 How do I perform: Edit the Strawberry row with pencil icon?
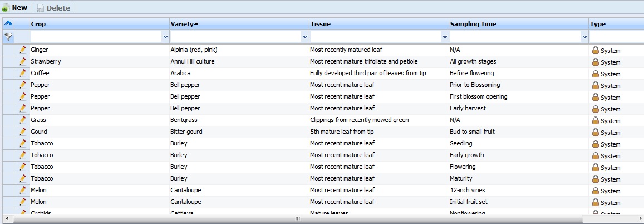23,62
